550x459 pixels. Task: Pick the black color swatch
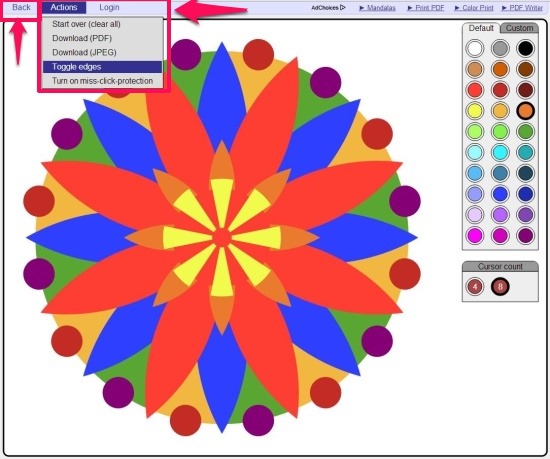525,48
